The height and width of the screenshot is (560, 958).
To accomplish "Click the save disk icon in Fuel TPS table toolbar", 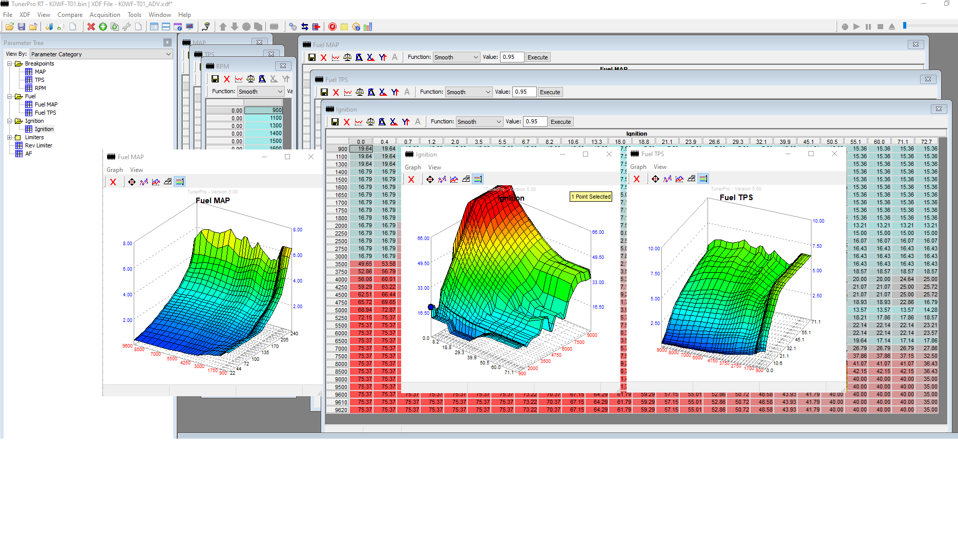I will click(x=324, y=92).
